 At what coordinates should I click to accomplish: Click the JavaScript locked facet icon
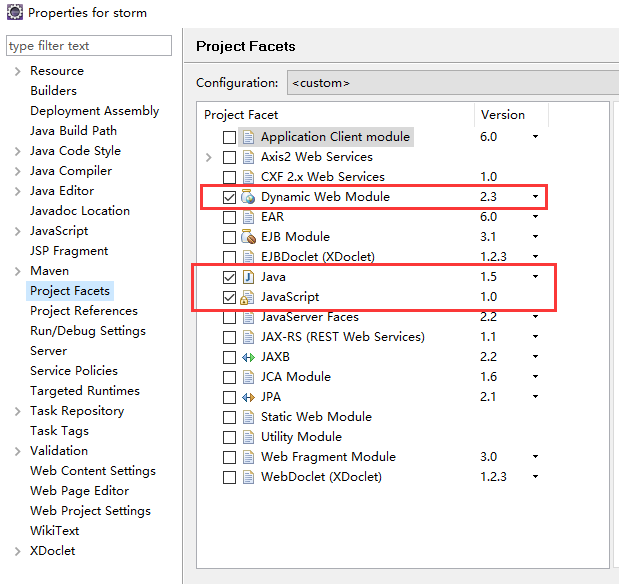tap(247, 297)
